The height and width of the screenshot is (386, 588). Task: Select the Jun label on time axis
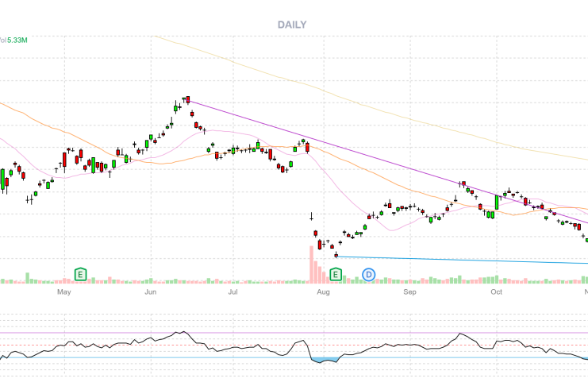(x=151, y=291)
